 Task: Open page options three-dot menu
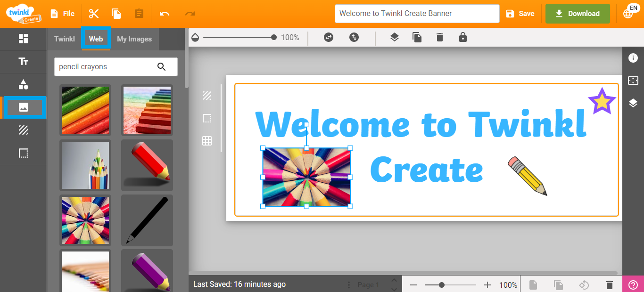click(x=349, y=285)
